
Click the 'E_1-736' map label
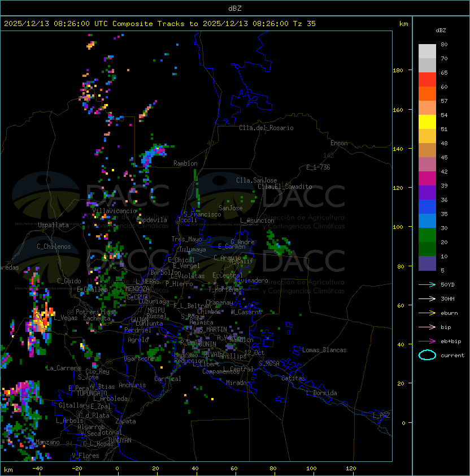tap(318, 167)
